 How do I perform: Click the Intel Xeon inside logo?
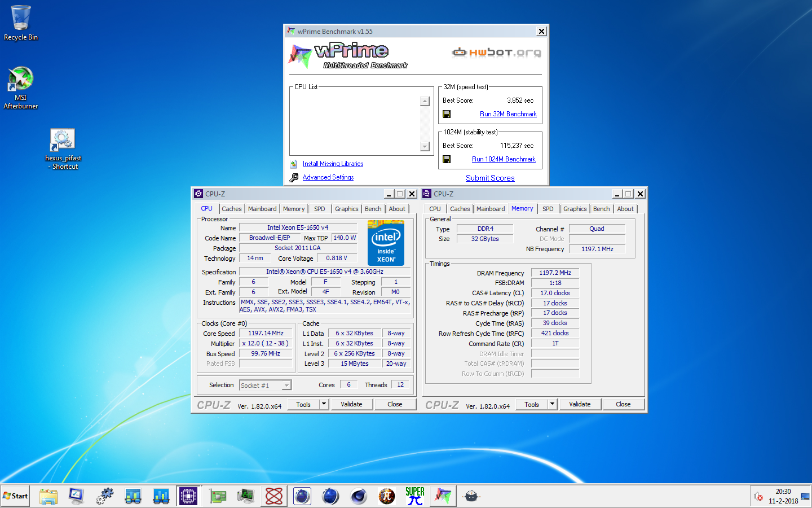coord(386,243)
